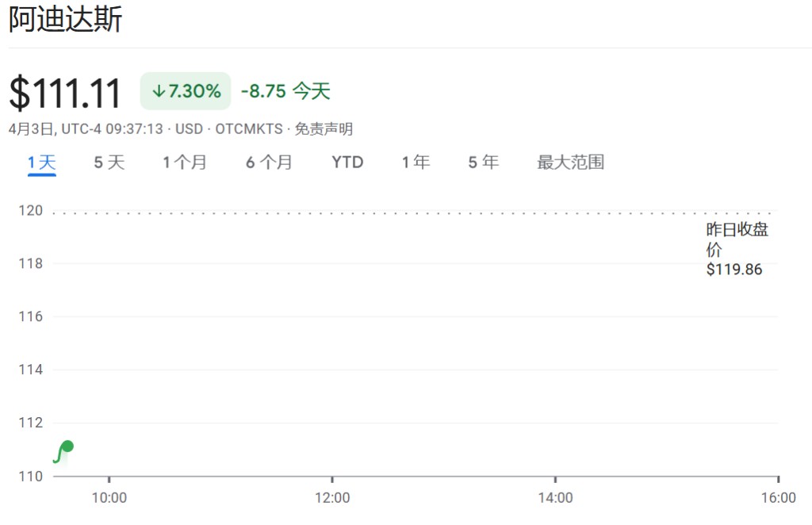Click the 14:00 time axis label
Image resolution: width=812 pixels, height=525 pixels.
click(555, 498)
